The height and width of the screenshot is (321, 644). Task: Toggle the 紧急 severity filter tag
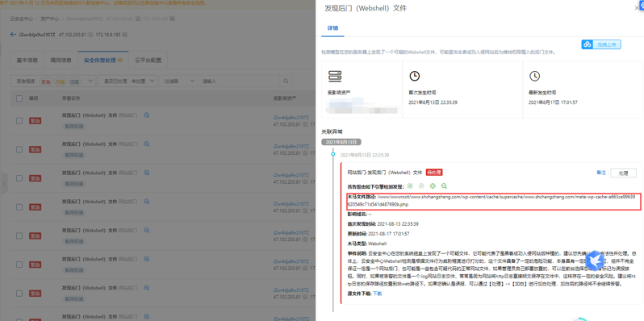pos(45,81)
